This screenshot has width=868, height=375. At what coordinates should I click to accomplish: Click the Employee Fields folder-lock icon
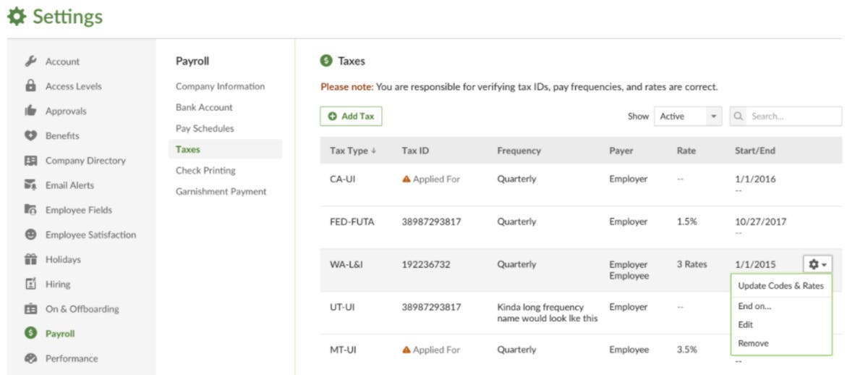(30, 210)
